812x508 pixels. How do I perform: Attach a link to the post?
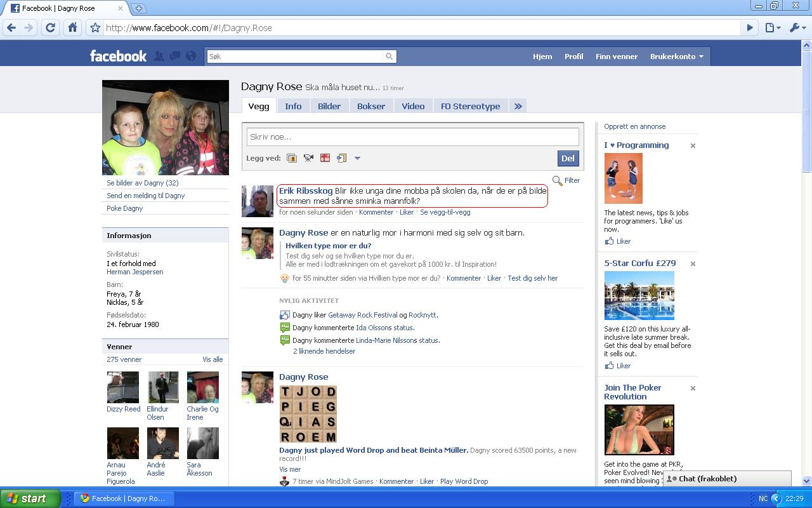tap(341, 158)
